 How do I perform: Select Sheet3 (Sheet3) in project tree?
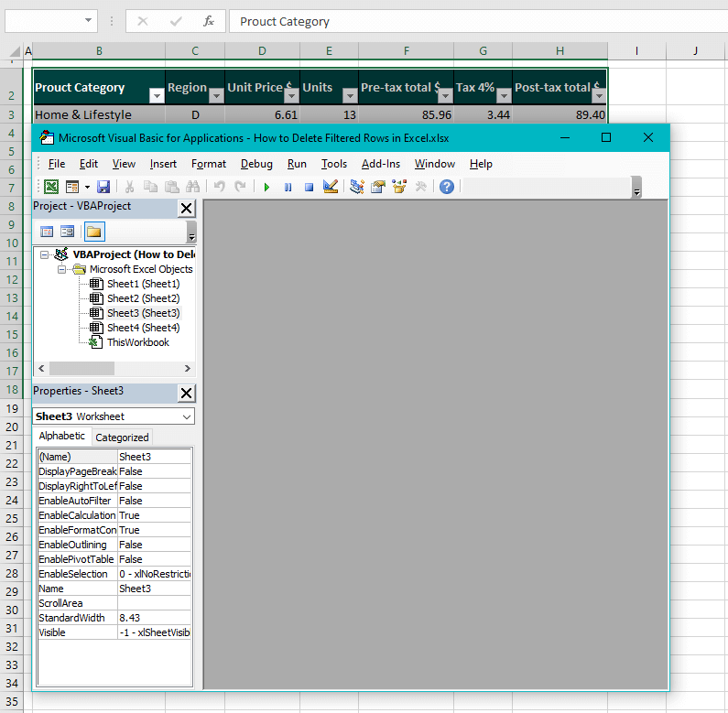click(143, 313)
